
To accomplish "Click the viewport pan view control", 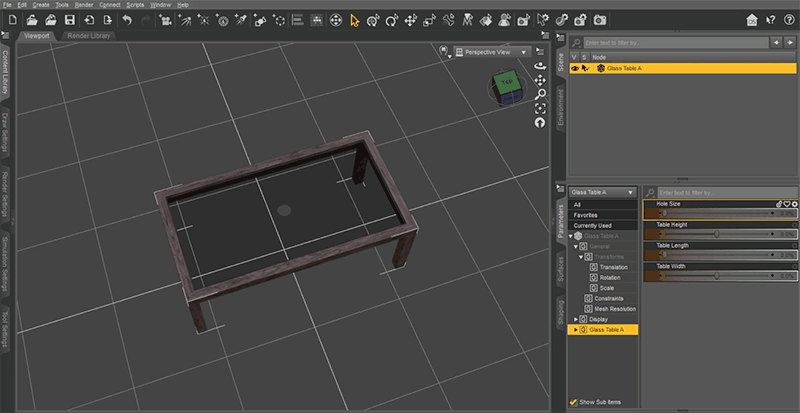I will pyautogui.click(x=540, y=80).
